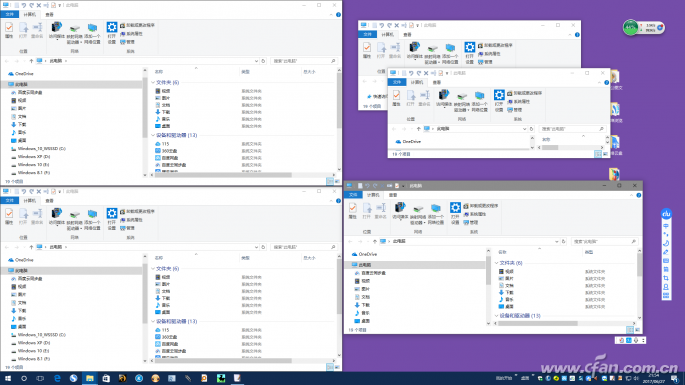Click search box in lower-left window
This screenshot has width=685, height=385.
303,247
